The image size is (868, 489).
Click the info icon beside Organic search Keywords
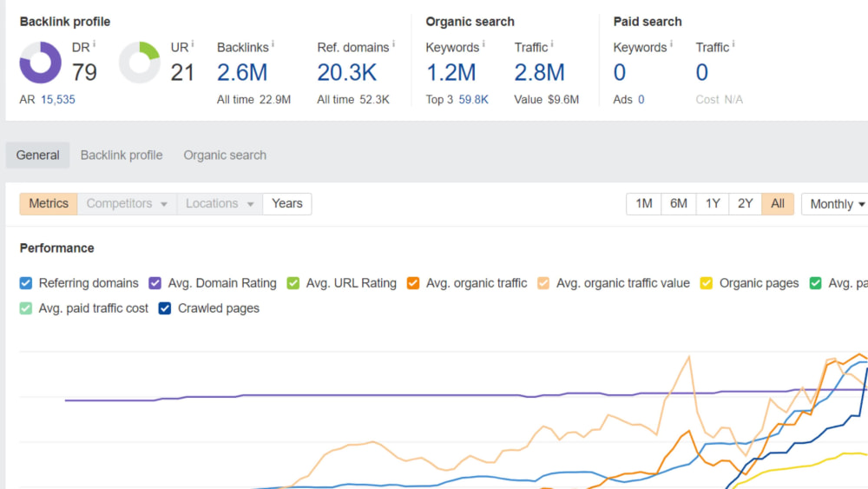point(483,43)
